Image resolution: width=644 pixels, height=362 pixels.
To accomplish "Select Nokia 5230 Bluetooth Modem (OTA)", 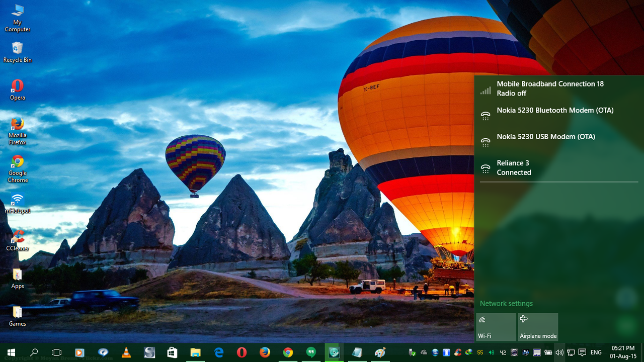I will [559, 115].
